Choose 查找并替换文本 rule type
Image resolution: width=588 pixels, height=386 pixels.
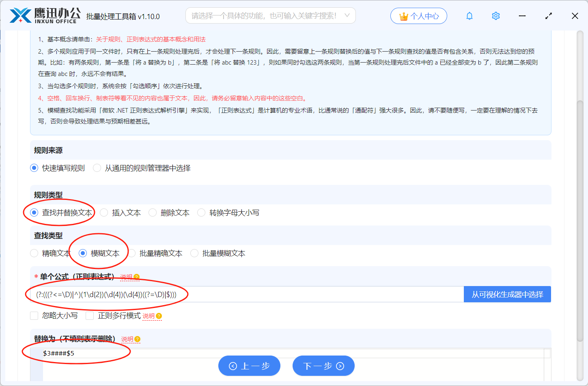pyautogui.click(x=34, y=213)
